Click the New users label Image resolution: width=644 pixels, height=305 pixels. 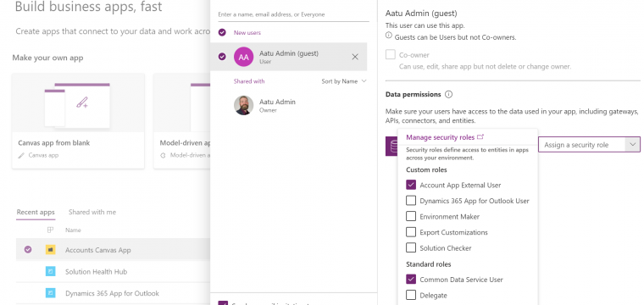point(247,33)
